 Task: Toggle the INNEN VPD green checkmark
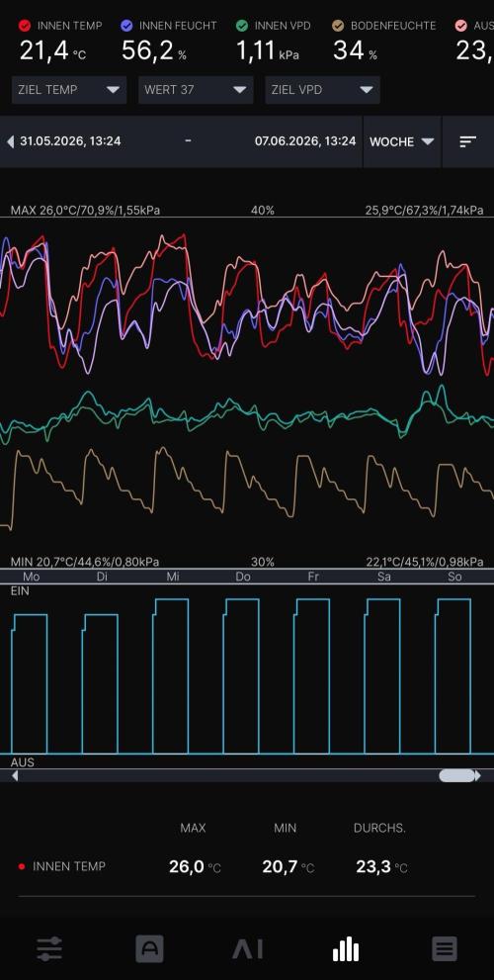click(242, 26)
